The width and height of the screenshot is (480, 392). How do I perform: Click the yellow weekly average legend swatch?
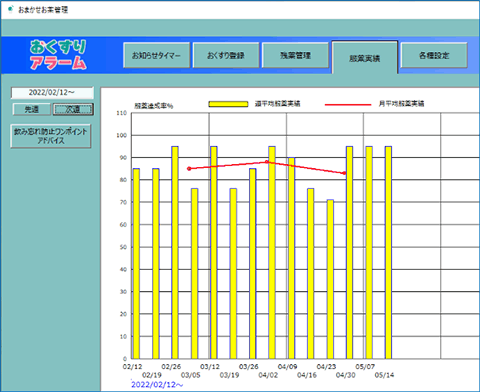[228, 104]
